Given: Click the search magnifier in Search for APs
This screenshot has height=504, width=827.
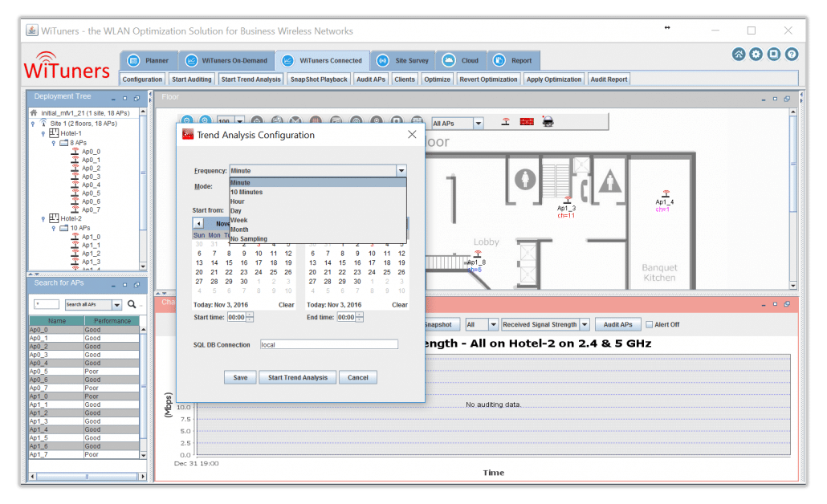Looking at the screenshot, I should (x=132, y=304).
